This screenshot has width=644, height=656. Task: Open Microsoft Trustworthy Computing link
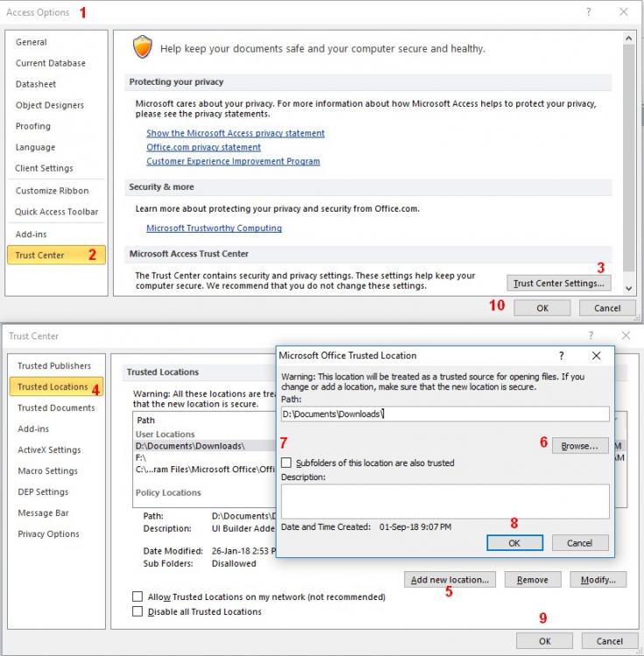213,228
